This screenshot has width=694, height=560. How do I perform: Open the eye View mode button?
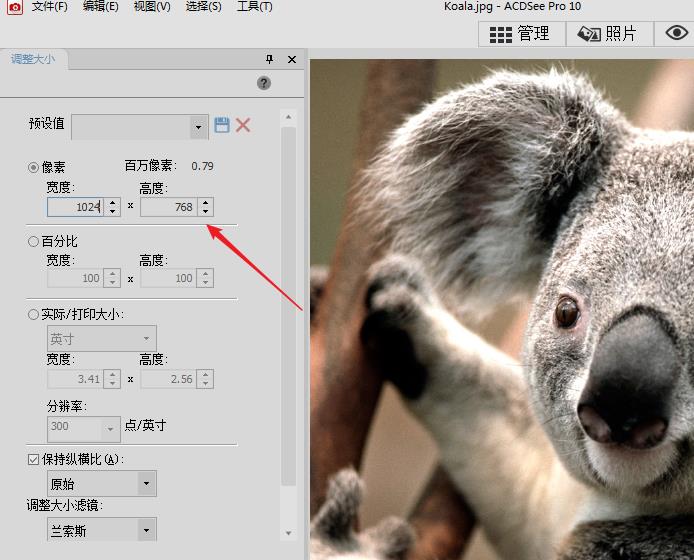click(x=676, y=33)
